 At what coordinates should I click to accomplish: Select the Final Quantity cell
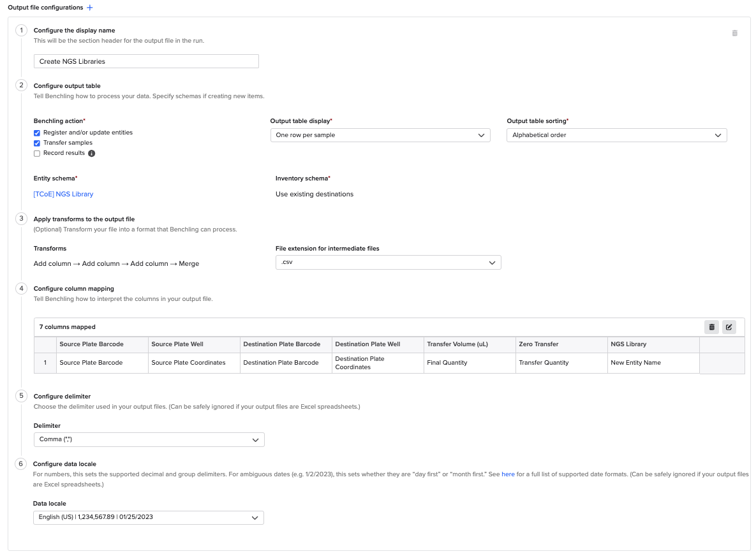point(470,363)
